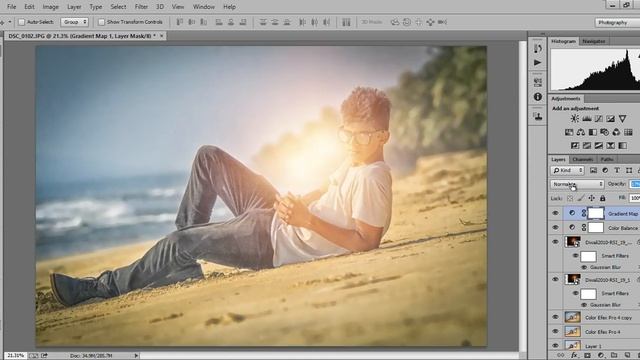
Task: Select Gradient Map layer mask thumbnail
Action: pyautogui.click(x=596, y=213)
